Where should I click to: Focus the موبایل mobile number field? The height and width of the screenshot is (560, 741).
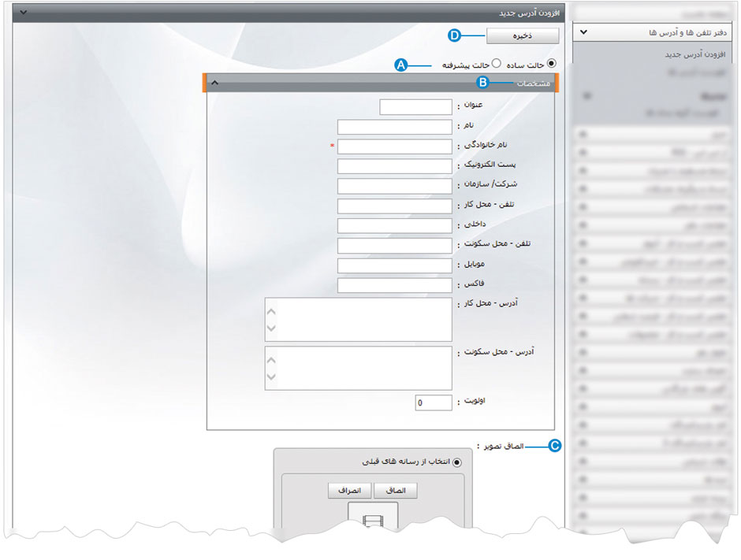click(394, 265)
